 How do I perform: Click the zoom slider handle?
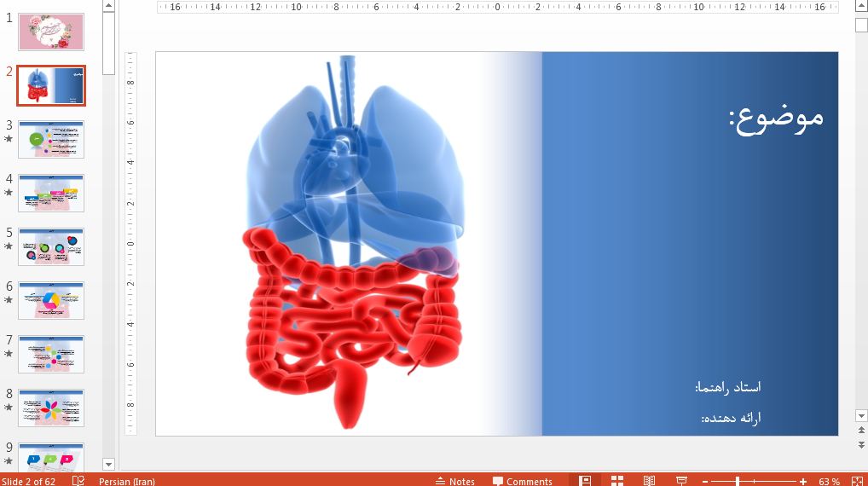coord(738,481)
